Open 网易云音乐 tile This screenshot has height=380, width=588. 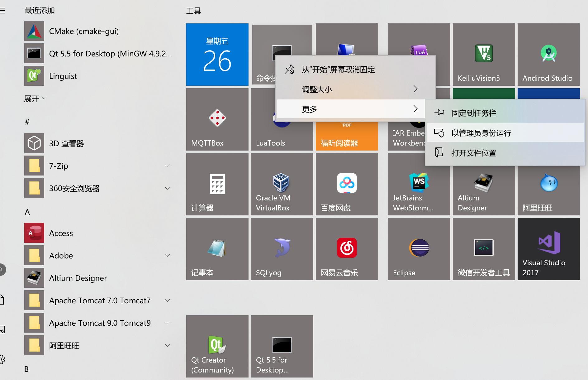[x=347, y=249]
